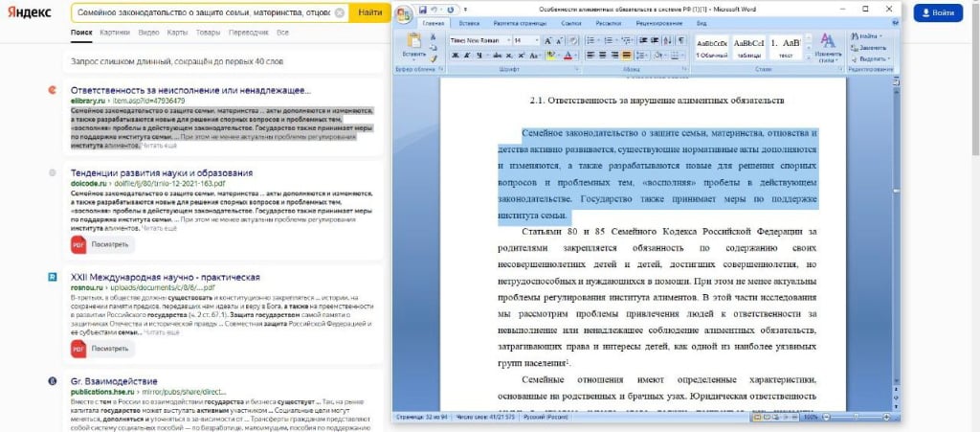Viewport: 980px width, 432px height.
Task: Click Войти button in Yandex
Action: click(x=938, y=12)
